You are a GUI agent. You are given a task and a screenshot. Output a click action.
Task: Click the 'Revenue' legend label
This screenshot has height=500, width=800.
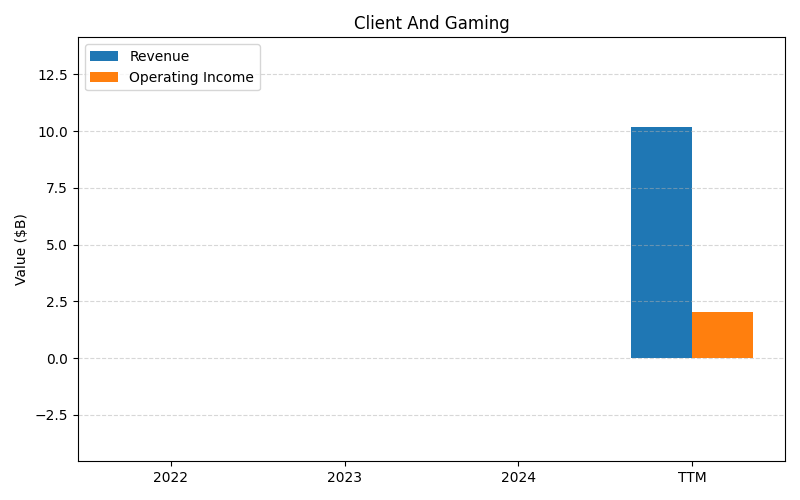pyautogui.click(x=159, y=56)
